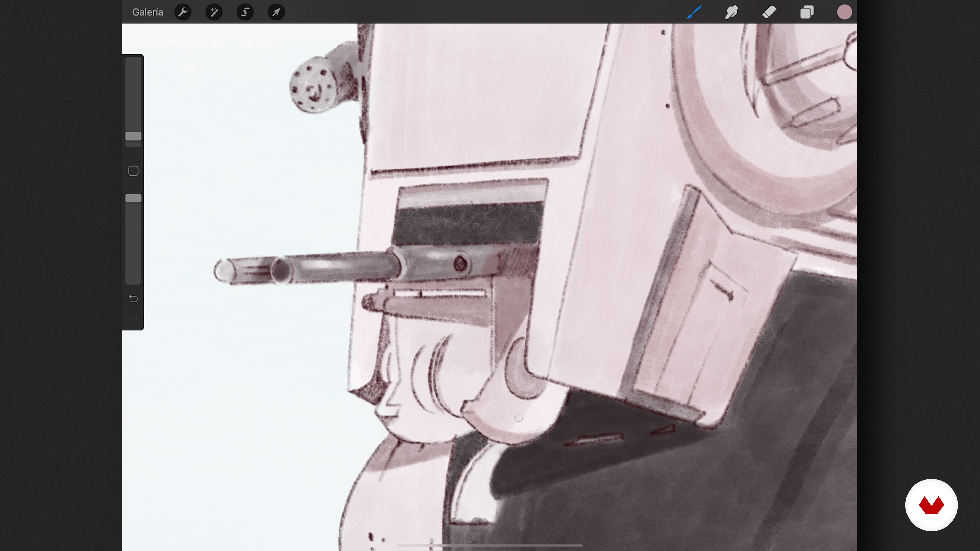This screenshot has height=551, width=980.
Task: Open the Adjustments magic wand menu
Action: [x=214, y=12]
